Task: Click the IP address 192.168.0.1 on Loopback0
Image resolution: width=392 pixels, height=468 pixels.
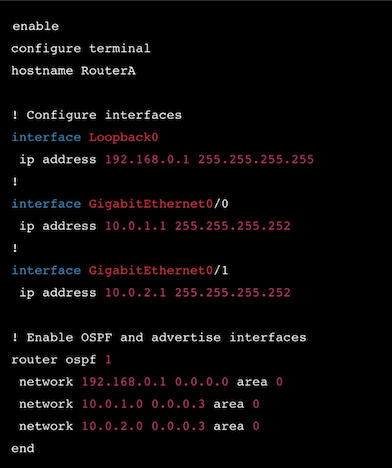Action: pyautogui.click(x=147, y=159)
